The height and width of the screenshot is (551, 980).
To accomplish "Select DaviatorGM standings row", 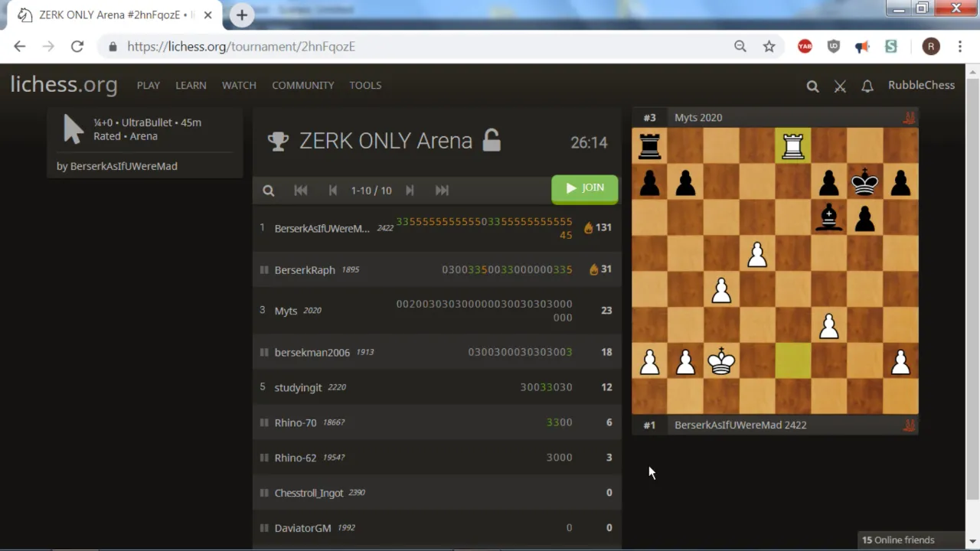I will point(437,528).
